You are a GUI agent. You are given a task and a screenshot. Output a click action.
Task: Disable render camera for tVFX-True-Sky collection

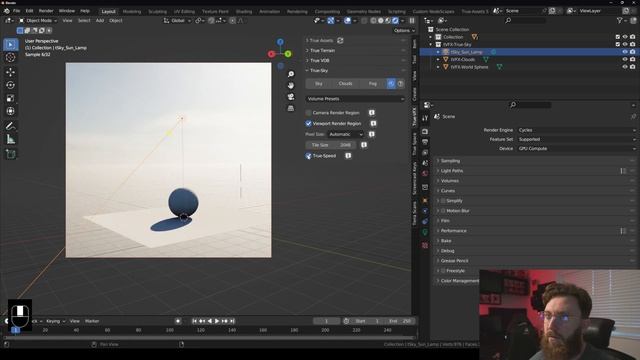point(632,44)
